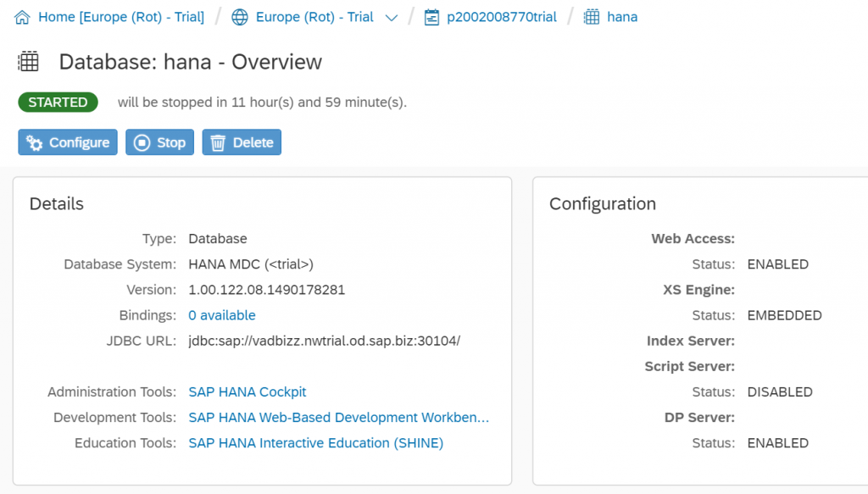Screen dimensions: 868x494
Task: Click the Home house icon in breadcrumb
Action: click(x=22, y=17)
